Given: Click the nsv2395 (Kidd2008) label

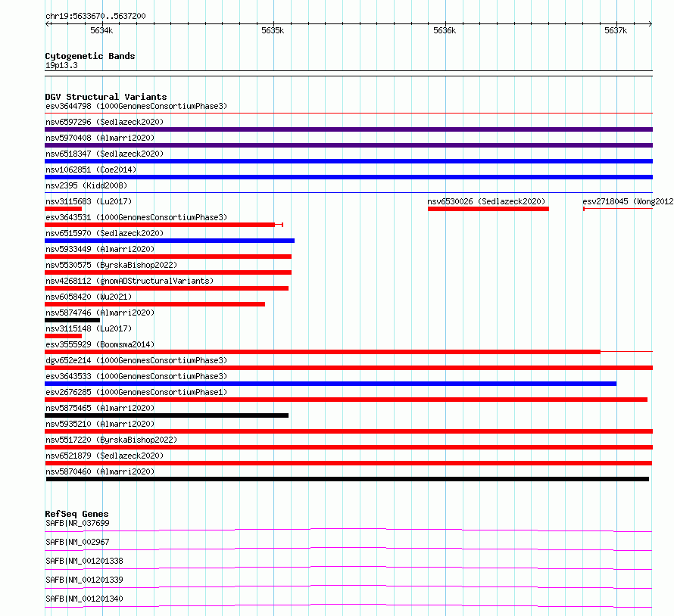Looking at the screenshot, I should pos(86,185).
